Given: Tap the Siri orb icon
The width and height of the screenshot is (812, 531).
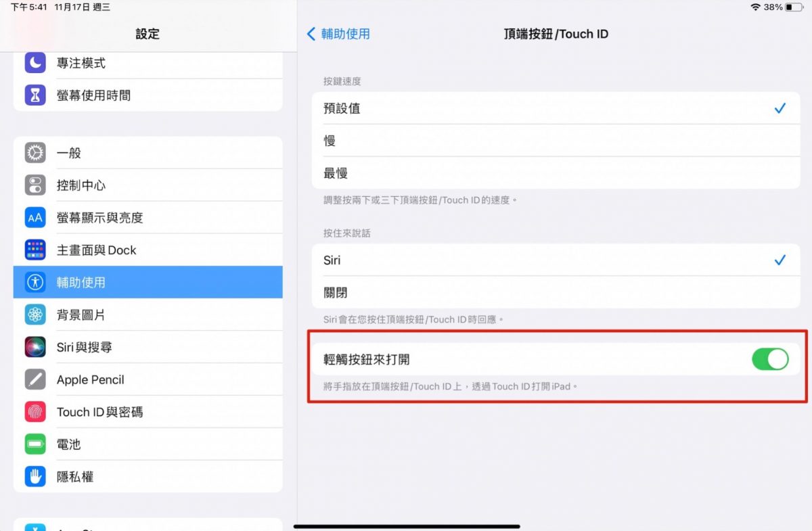Looking at the screenshot, I should click(x=35, y=347).
